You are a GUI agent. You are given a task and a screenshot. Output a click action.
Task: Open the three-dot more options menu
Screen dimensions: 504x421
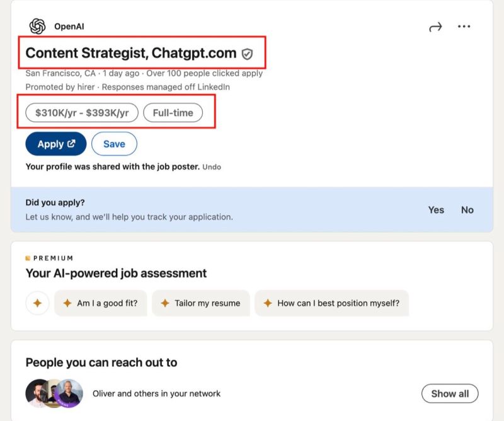point(464,26)
